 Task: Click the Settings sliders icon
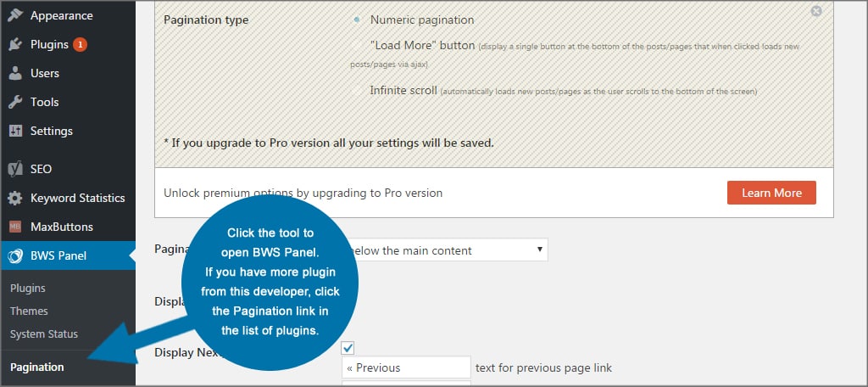pyautogui.click(x=15, y=131)
